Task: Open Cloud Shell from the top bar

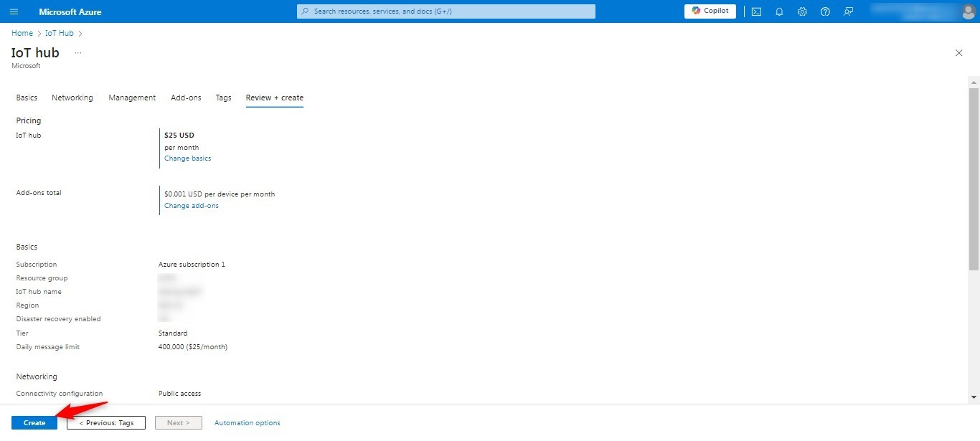Action: (x=756, y=11)
